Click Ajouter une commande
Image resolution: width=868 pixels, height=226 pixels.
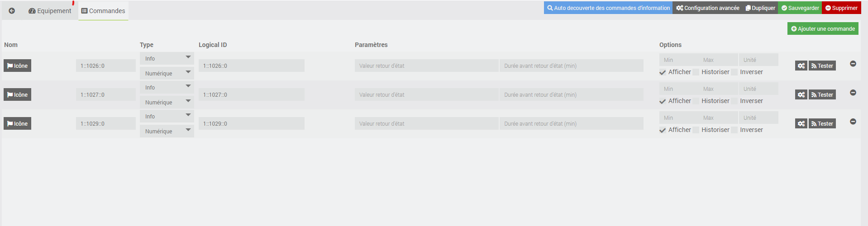click(823, 29)
